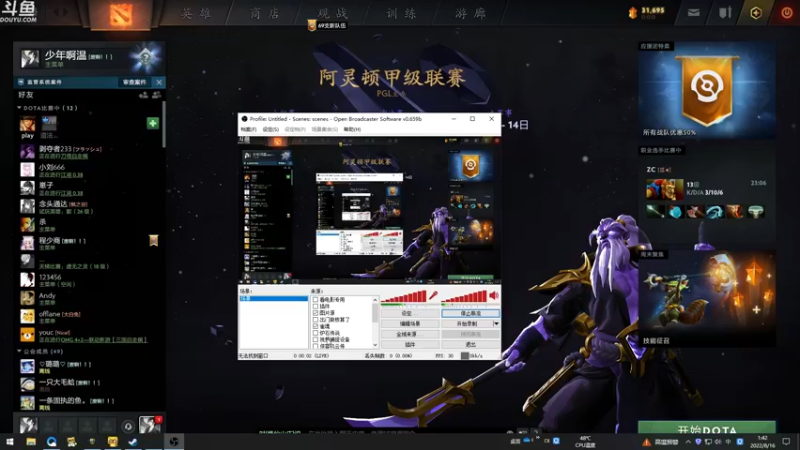Screen dimensions: 800x450
Task: Click the ZC hero portrait in pro matches
Action: 664,189
